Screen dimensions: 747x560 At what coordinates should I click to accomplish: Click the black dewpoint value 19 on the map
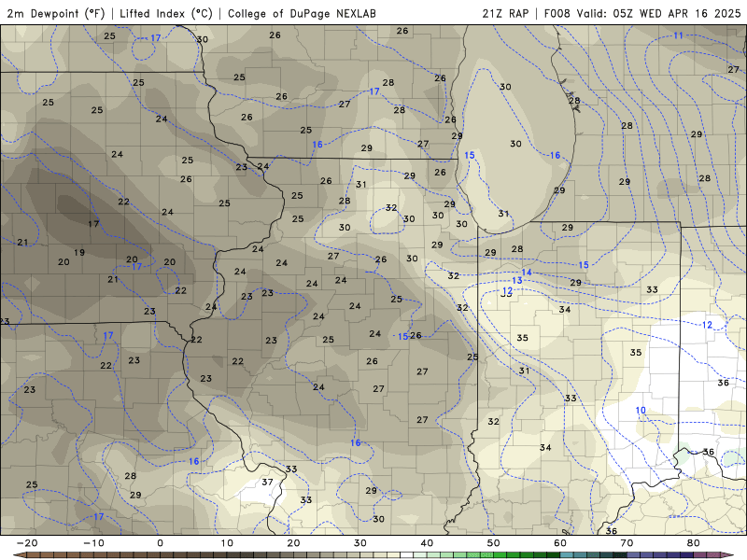[x=79, y=252]
